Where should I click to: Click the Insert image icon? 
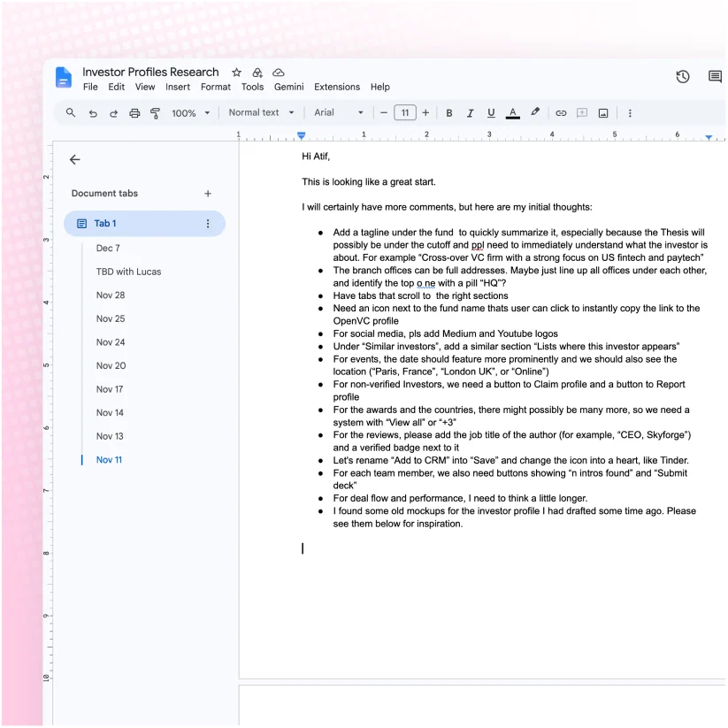click(603, 113)
